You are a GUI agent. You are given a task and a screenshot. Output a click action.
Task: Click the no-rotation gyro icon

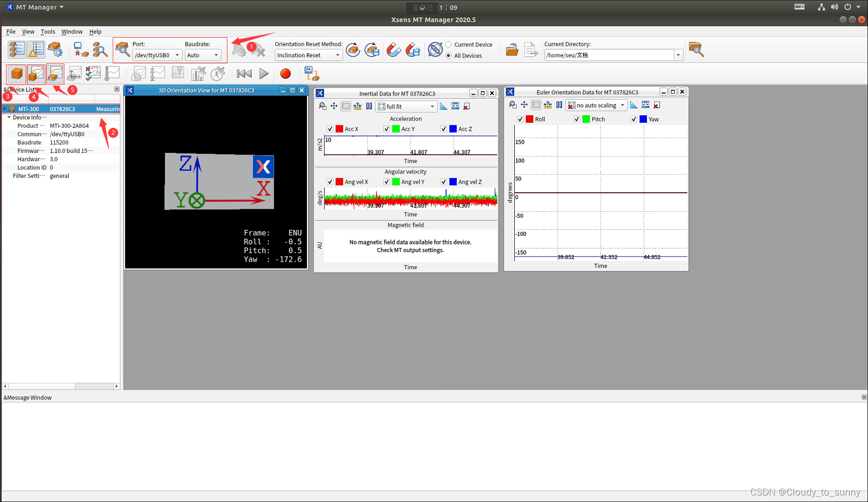pyautogui.click(x=435, y=50)
